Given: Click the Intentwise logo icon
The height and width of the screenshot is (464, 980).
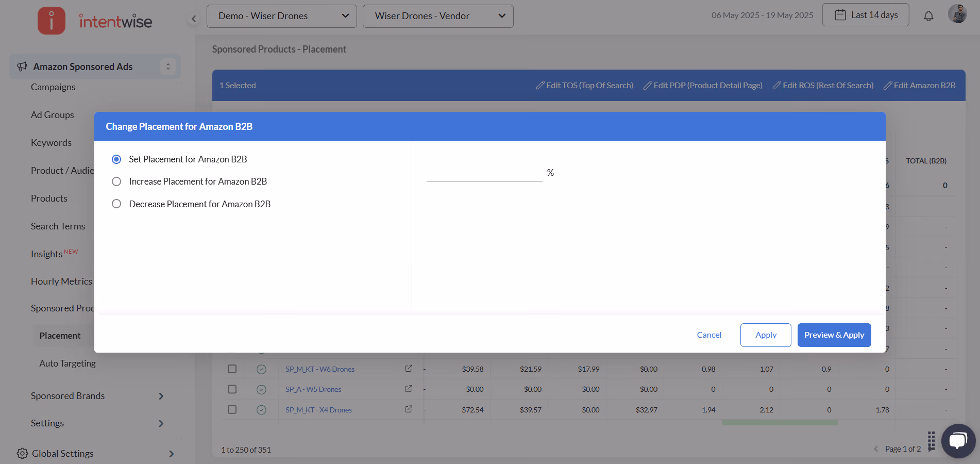Looking at the screenshot, I should click(x=52, y=21).
